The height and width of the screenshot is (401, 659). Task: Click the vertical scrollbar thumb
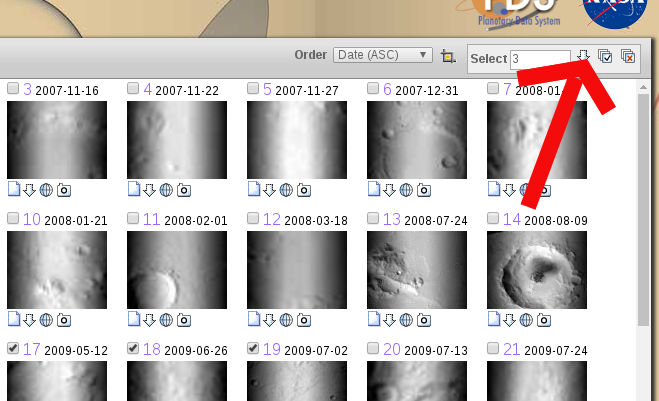(643, 209)
